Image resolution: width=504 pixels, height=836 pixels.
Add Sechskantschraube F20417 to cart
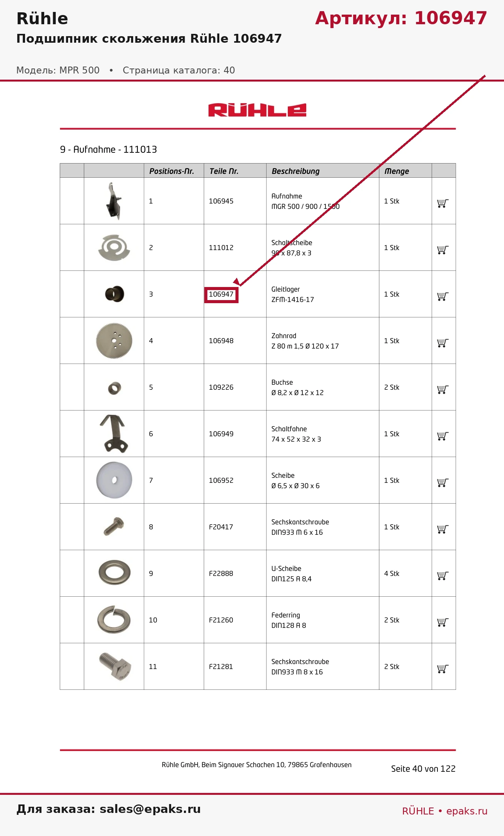click(x=443, y=529)
